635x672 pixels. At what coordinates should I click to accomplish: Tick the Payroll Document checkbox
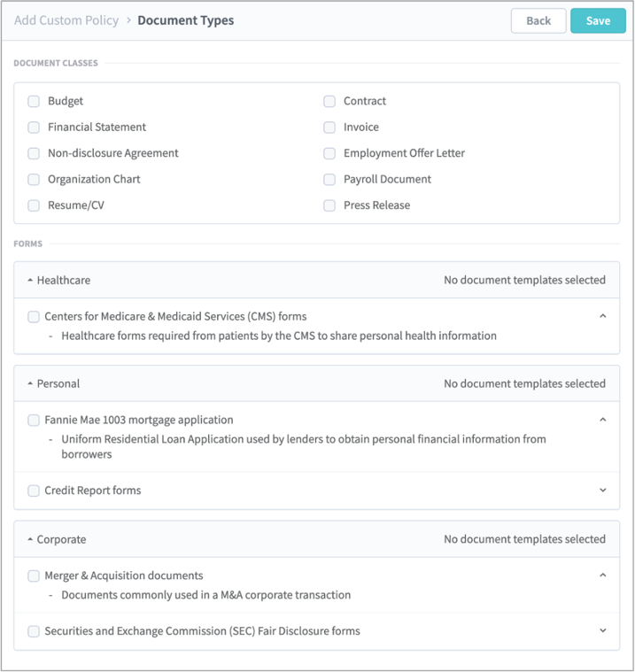pyautogui.click(x=329, y=179)
